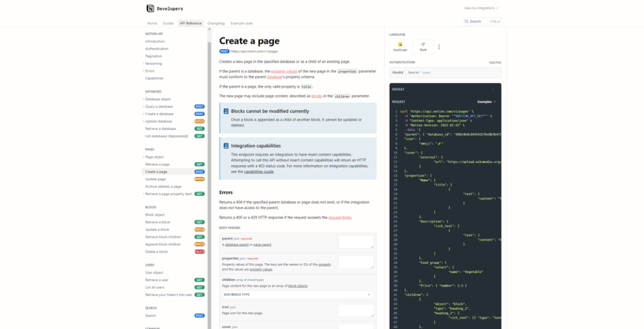Click the plus icon on ADD MIXED TYPE
The image size is (644, 329).
369,294
